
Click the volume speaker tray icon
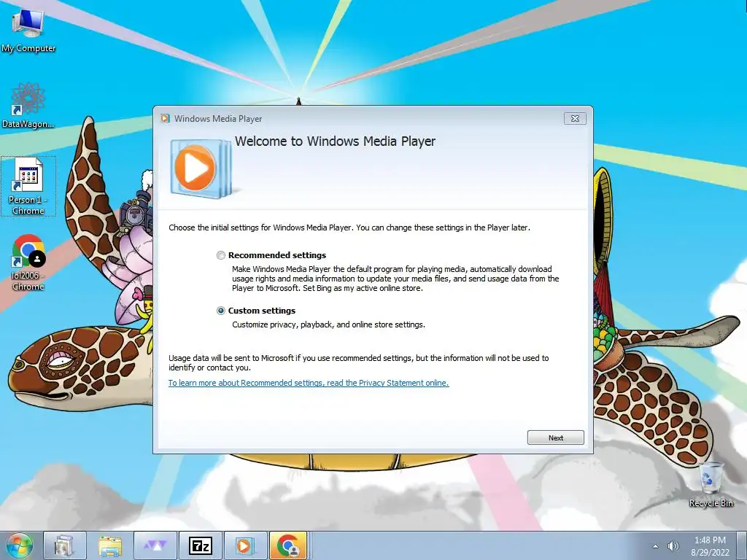[x=673, y=546]
